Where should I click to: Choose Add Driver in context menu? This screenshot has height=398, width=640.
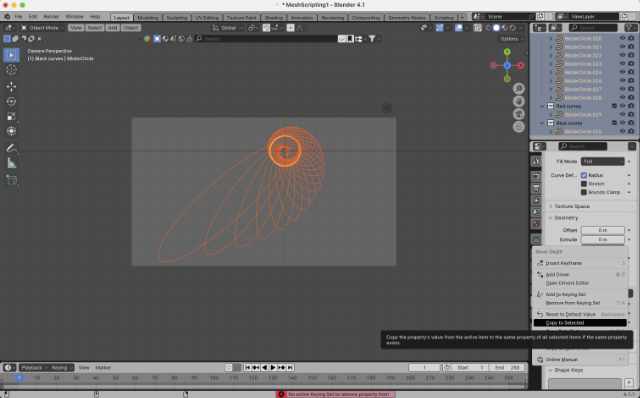click(x=580, y=275)
